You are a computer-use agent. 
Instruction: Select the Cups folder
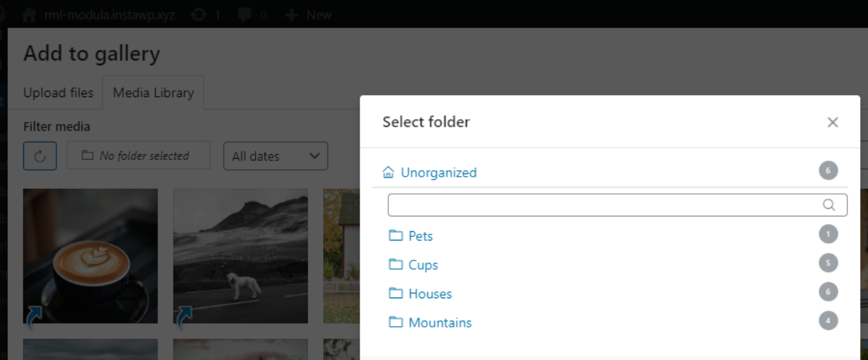pos(423,265)
